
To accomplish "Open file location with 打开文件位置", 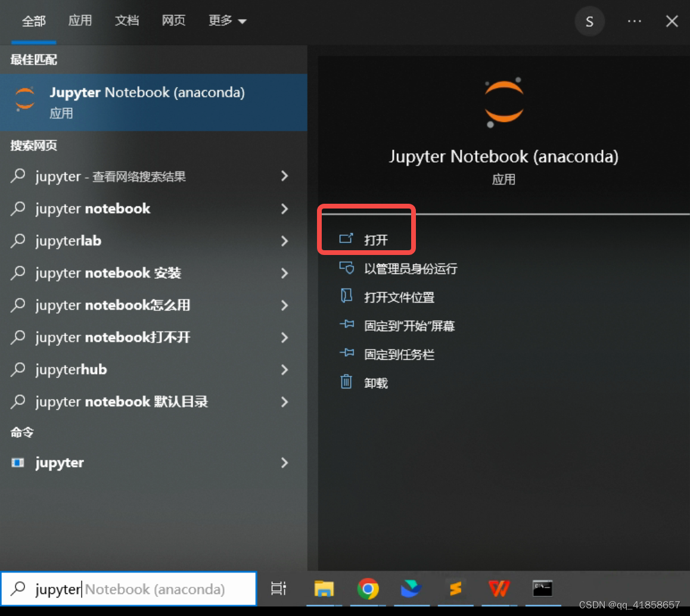I will coord(399,297).
